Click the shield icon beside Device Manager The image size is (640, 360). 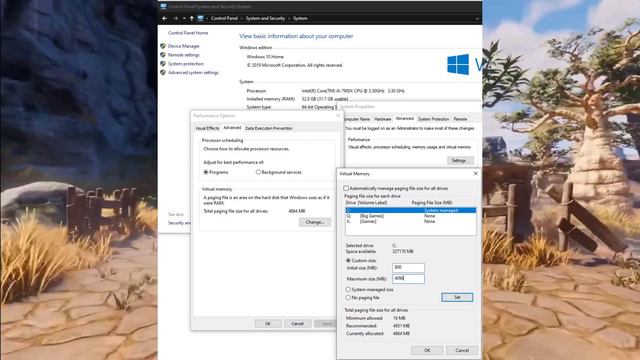click(x=163, y=46)
